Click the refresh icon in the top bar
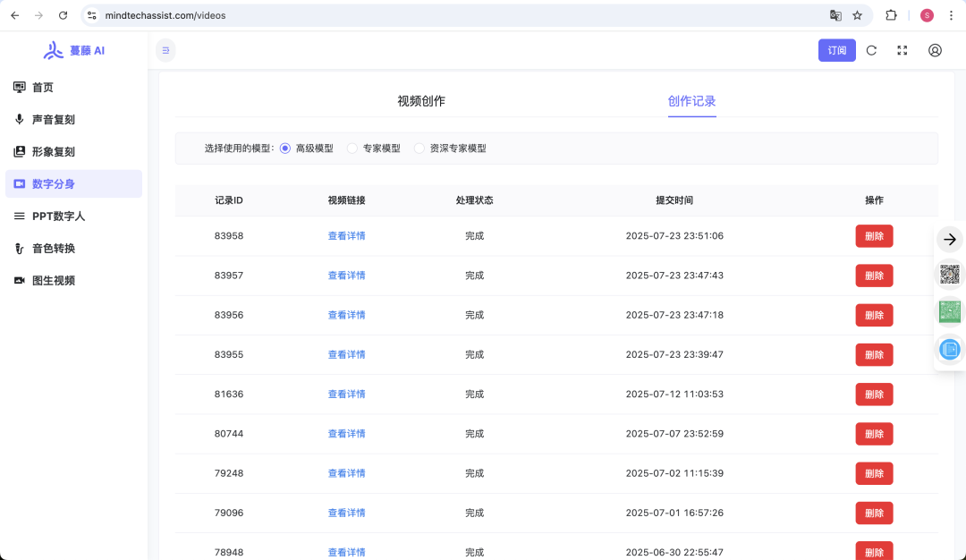 pyautogui.click(x=871, y=50)
